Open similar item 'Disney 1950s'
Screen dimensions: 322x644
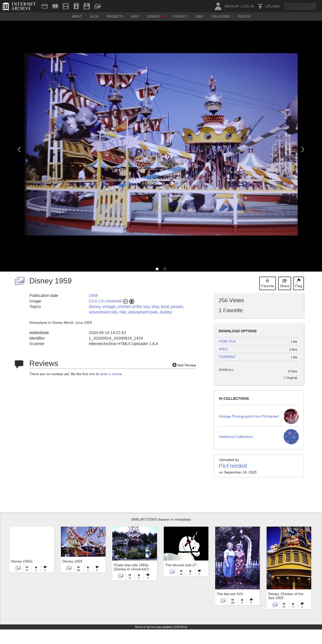click(32, 549)
